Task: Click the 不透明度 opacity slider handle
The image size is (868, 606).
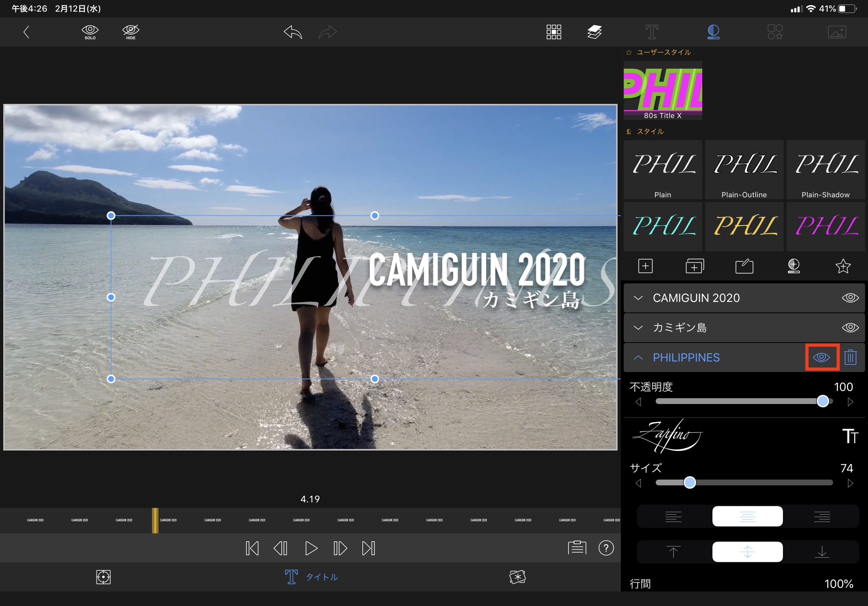Action: (x=822, y=401)
